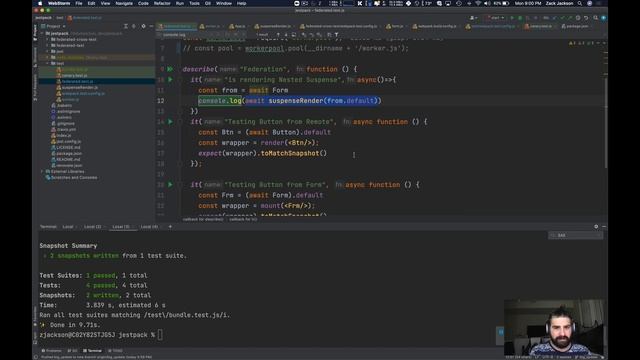Switch to the package.json editor tab

575,26
